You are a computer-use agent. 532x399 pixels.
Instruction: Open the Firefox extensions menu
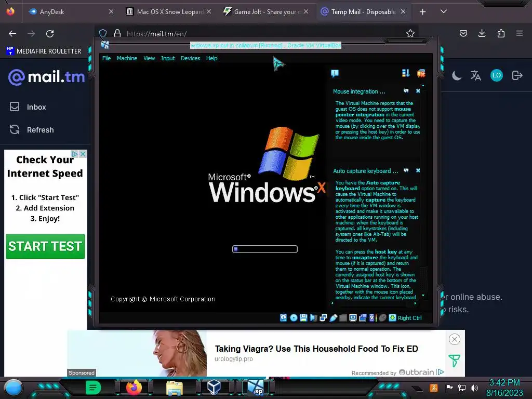(501, 33)
